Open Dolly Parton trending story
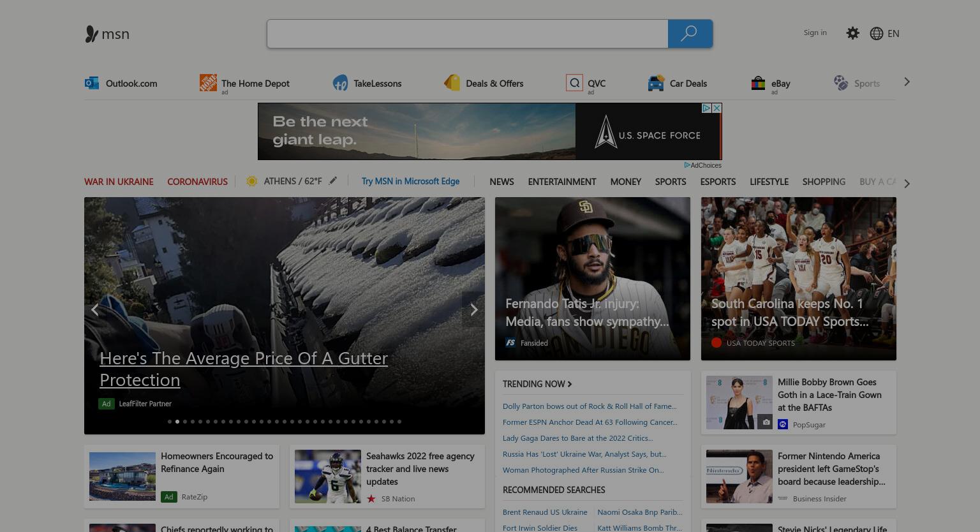Image resolution: width=980 pixels, height=532 pixels. tap(590, 406)
